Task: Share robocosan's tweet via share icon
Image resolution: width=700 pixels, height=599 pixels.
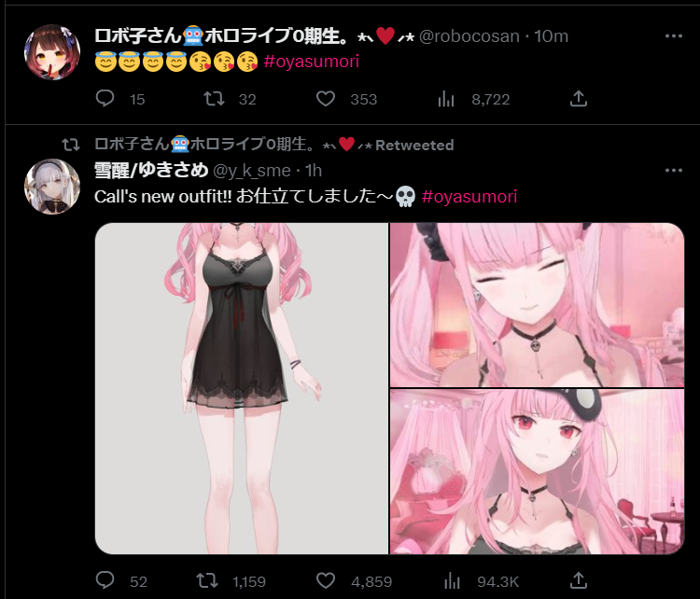Action: tap(578, 99)
